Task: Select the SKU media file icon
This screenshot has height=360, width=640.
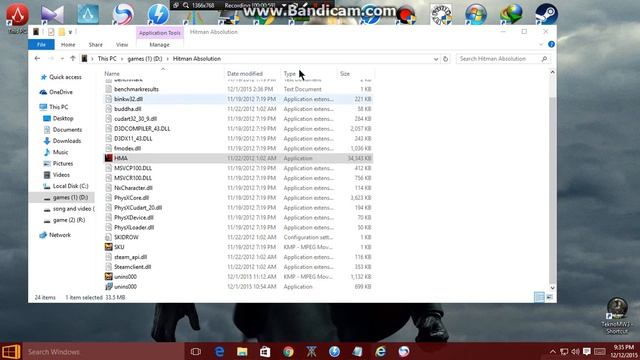Action: (x=108, y=247)
